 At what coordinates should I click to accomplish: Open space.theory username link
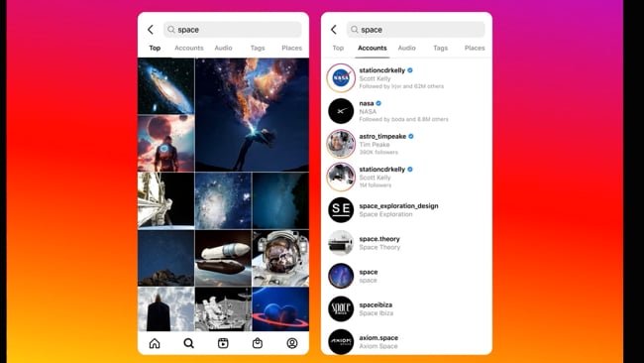click(379, 239)
